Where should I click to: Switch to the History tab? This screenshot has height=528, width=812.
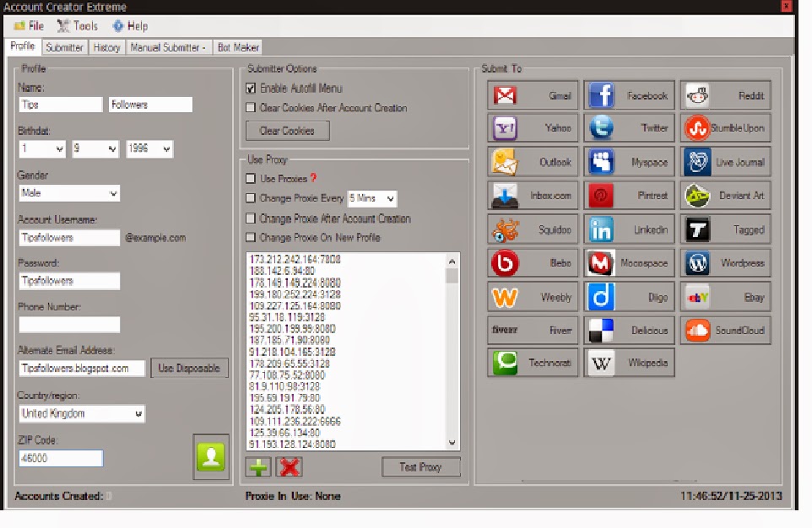tap(106, 47)
